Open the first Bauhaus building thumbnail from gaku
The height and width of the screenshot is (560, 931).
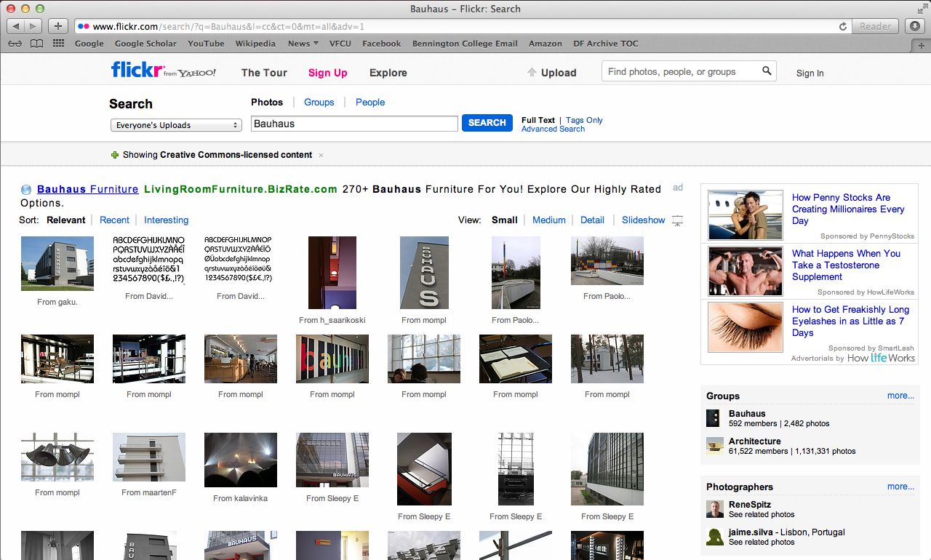[x=57, y=263]
